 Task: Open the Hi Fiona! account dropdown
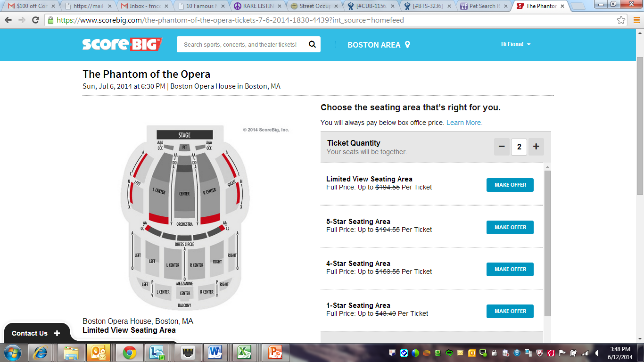(516, 44)
